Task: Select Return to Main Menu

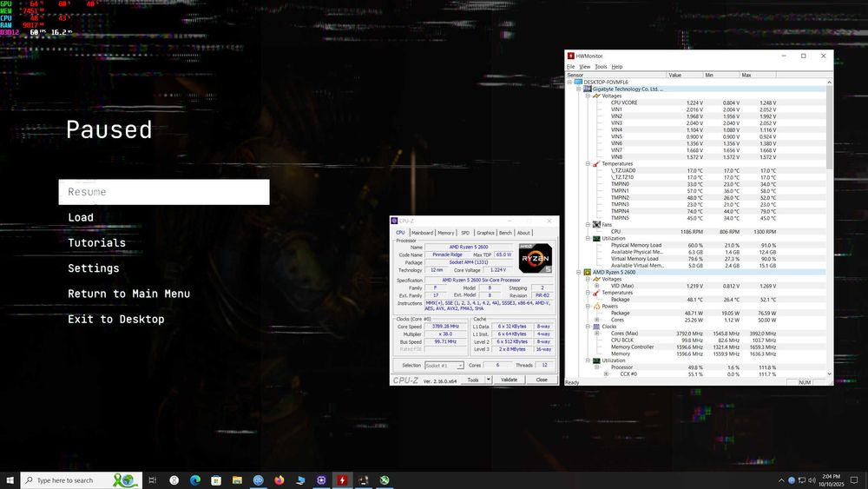Action: click(x=129, y=294)
